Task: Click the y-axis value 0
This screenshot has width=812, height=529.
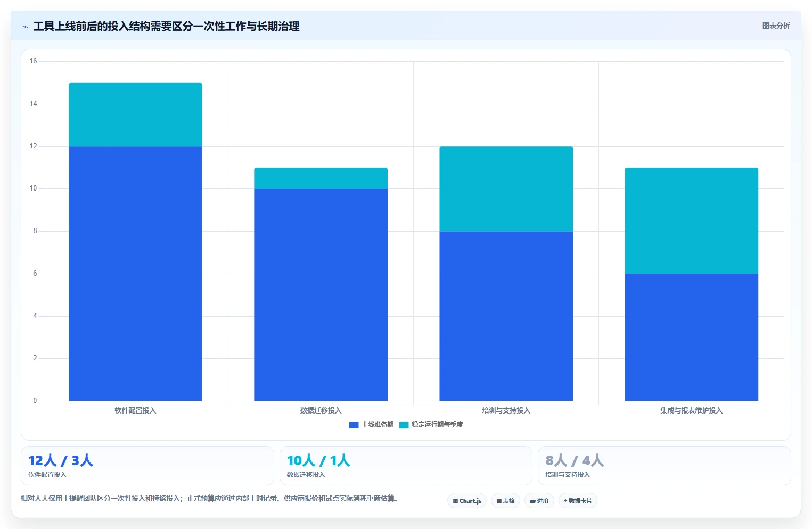Action: 35,401
